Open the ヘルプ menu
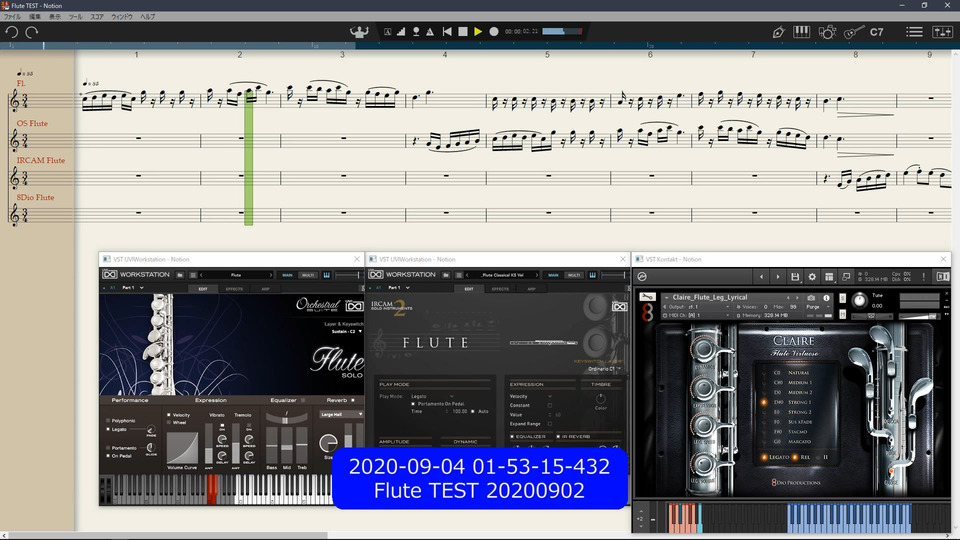 coord(148,17)
